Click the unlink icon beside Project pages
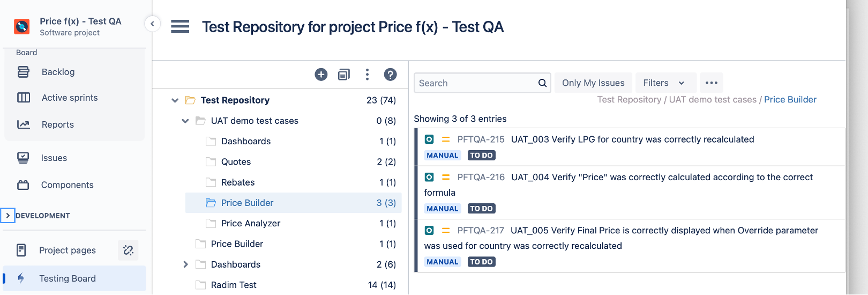868x295 pixels. click(x=128, y=250)
